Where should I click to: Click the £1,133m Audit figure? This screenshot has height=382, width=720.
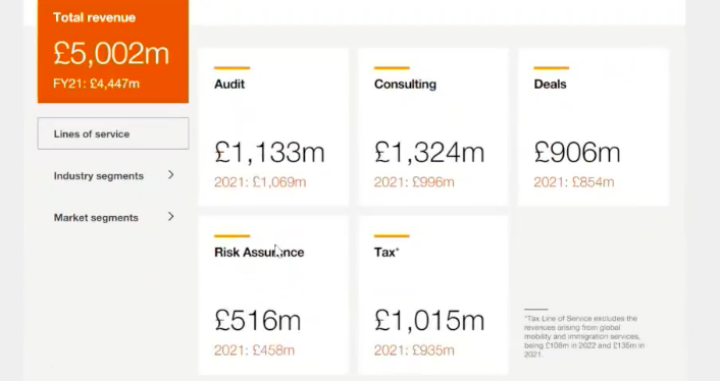point(270,152)
